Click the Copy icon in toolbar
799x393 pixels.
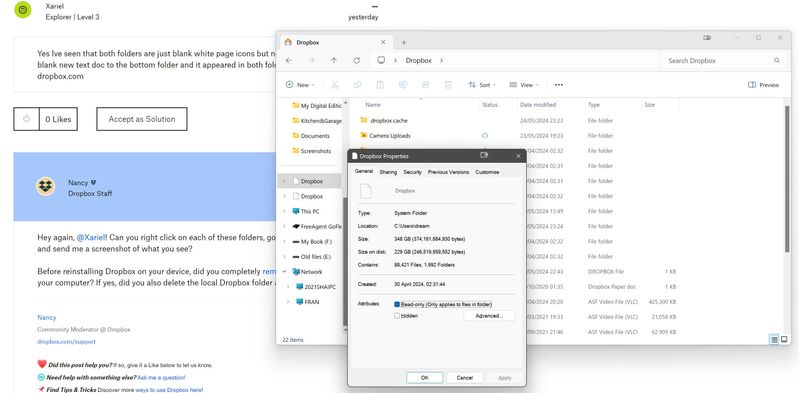point(357,85)
